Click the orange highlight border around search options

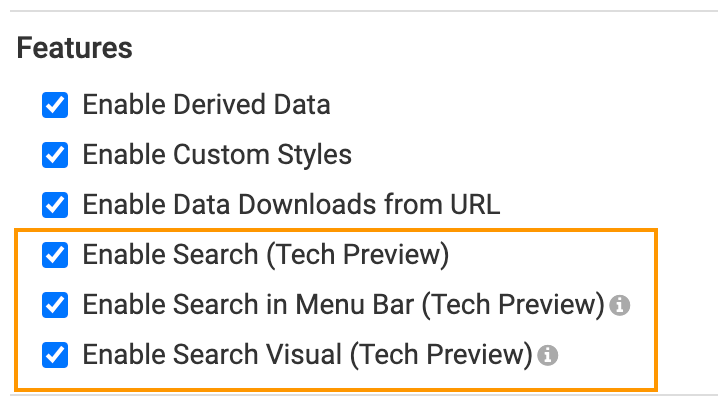(x=656, y=310)
